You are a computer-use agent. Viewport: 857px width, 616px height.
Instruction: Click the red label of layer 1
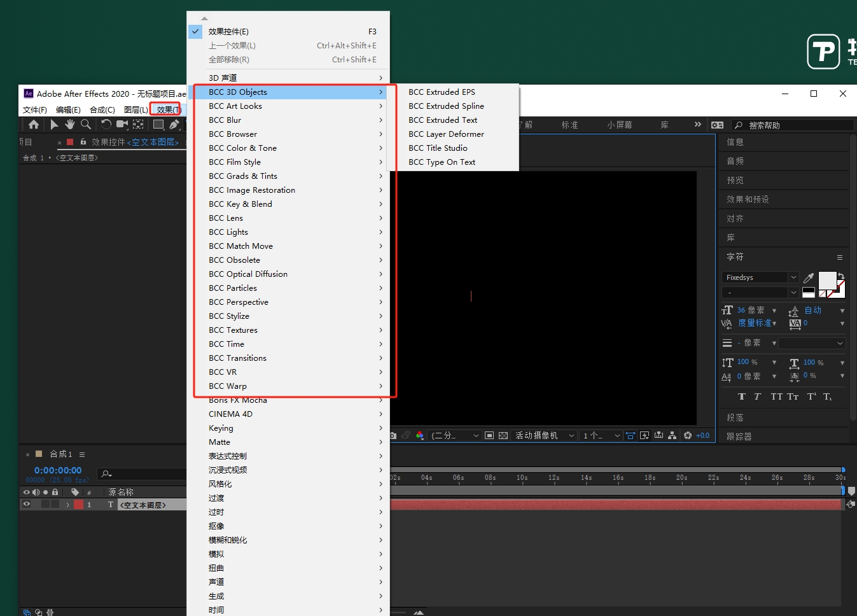[x=79, y=504]
